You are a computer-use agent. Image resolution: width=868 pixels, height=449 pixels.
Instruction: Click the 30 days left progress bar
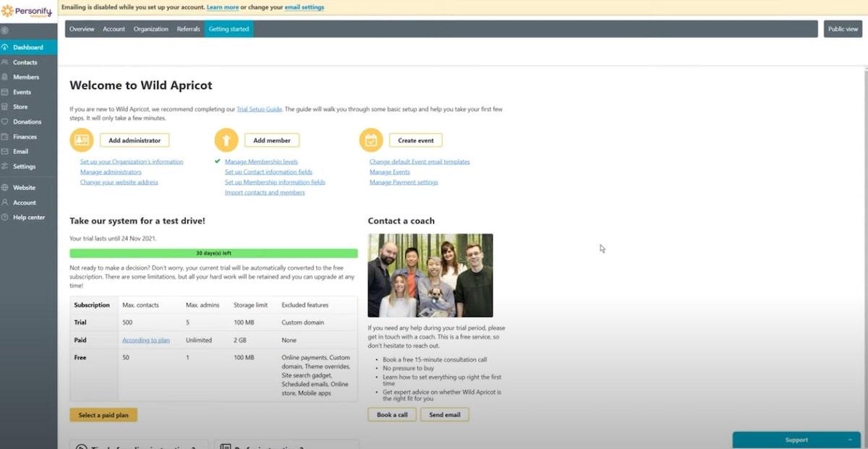pyautogui.click(x=213, y=254)
